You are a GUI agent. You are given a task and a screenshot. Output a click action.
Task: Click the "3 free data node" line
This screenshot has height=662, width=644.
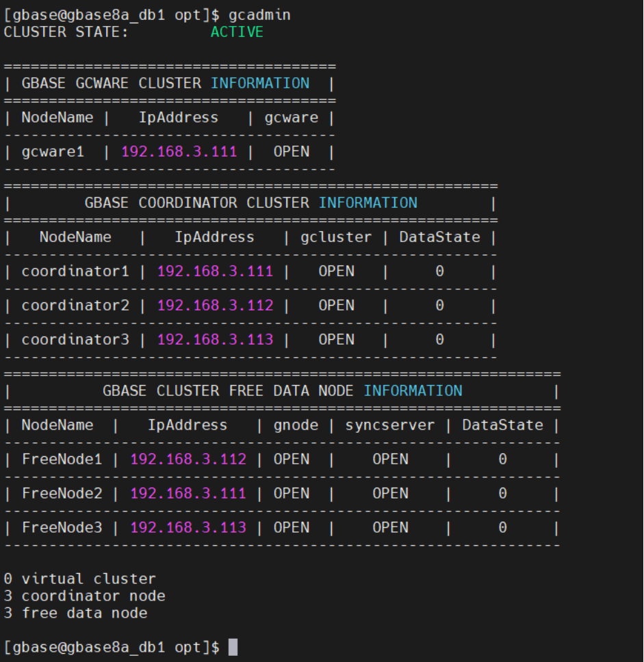pyautogui.click(x=75, y=613)
